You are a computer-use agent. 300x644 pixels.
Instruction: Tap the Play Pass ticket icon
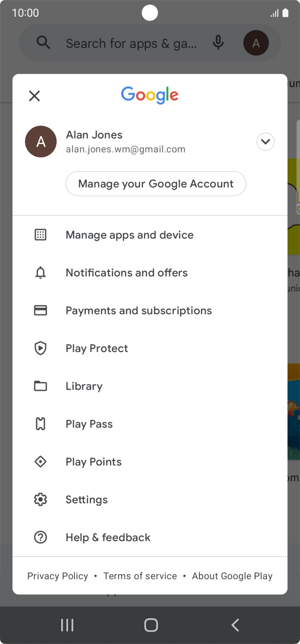point(41,424)
